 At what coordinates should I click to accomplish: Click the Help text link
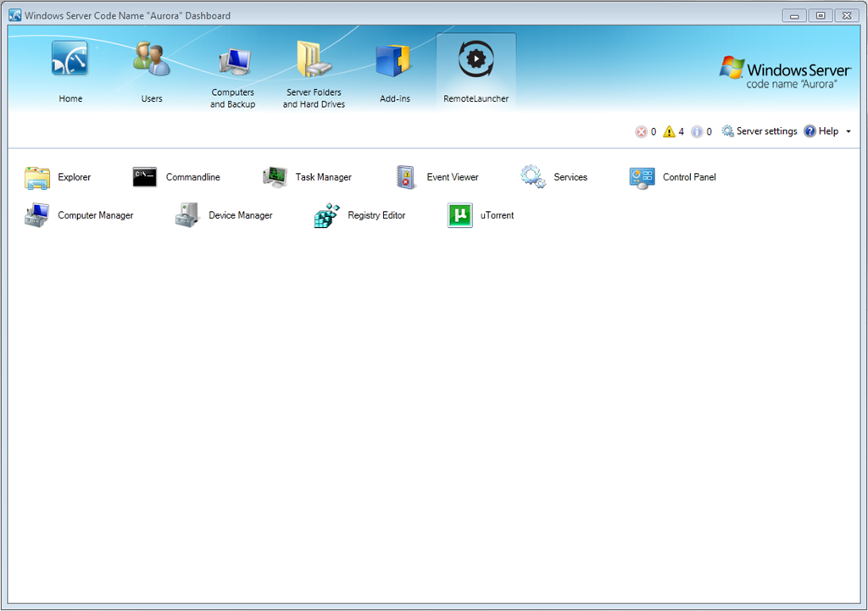pos(828,131)
